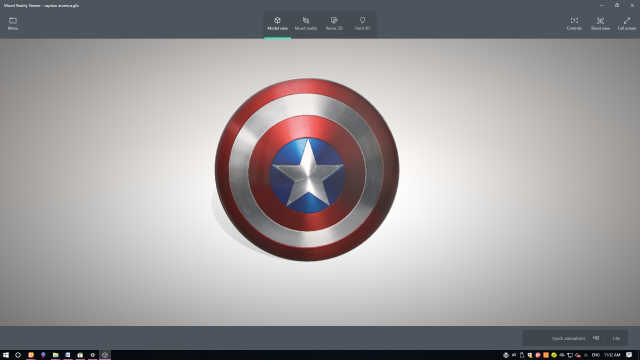
Task: Open the Action Center notifications icon
Action: pyautogui.click(x=629, y=355)
